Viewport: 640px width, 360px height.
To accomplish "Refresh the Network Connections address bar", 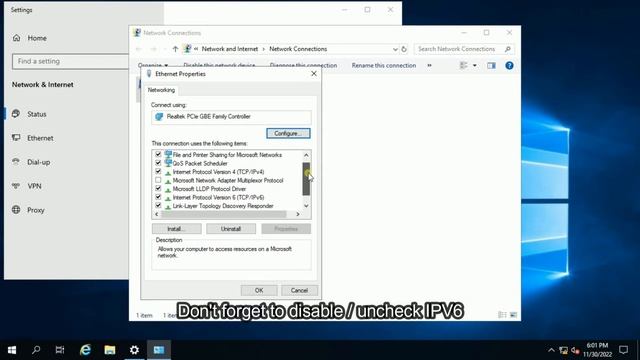I will point(404,49).
